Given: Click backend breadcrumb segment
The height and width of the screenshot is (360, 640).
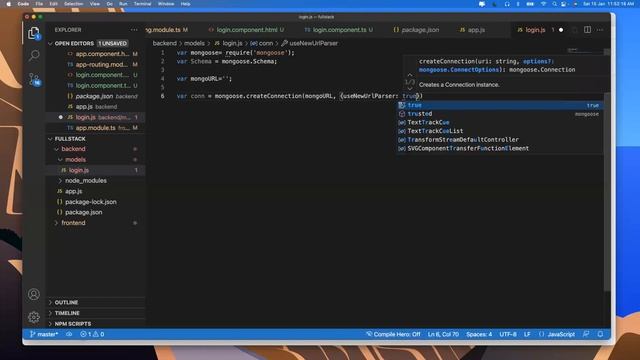Looking at the screenshot, I should point(164,43).
